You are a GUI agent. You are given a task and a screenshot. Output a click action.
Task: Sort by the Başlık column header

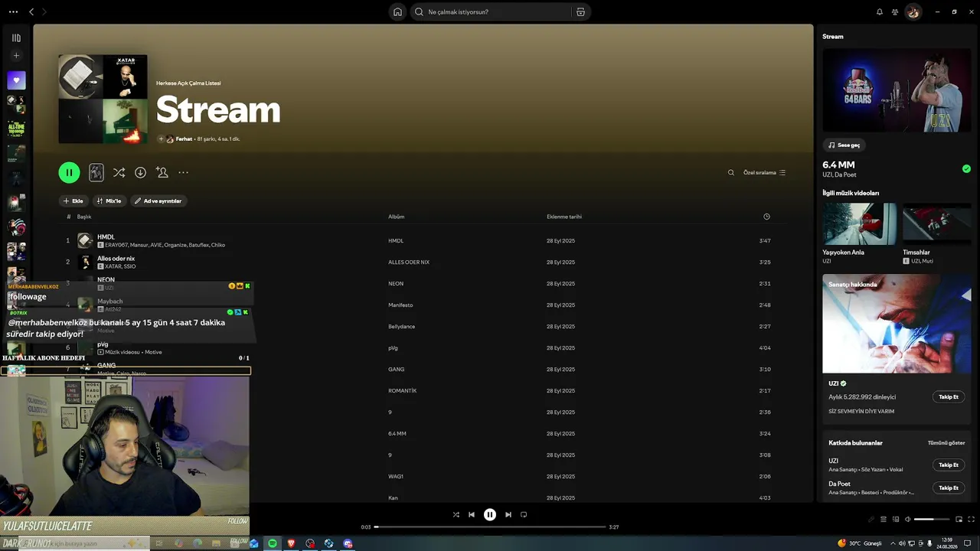84,217
